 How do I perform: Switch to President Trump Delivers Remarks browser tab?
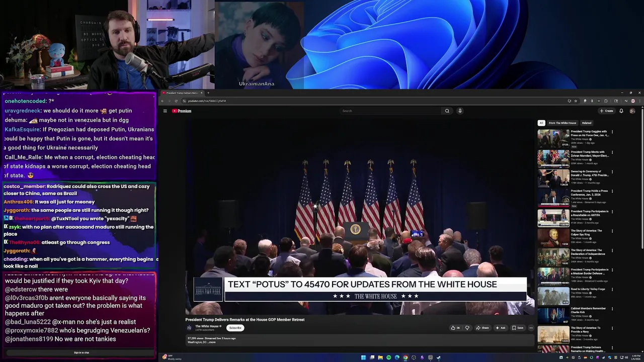182,93
